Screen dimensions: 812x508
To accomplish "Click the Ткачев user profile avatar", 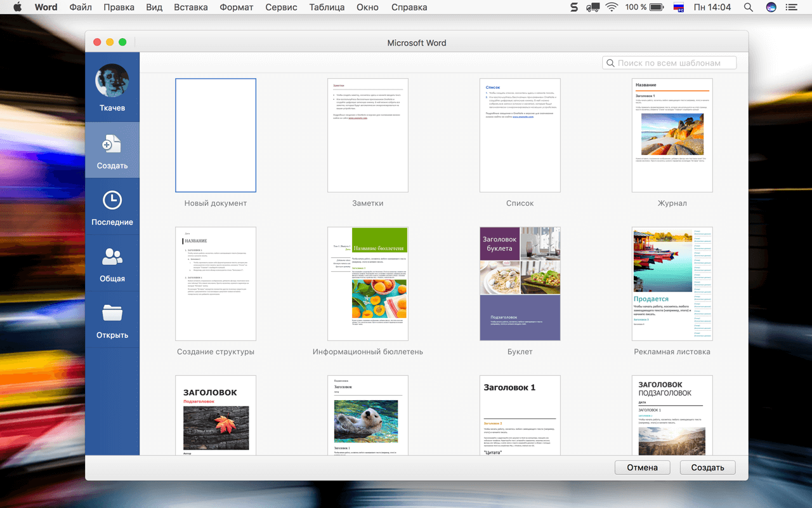I will [x=112, y=81].
